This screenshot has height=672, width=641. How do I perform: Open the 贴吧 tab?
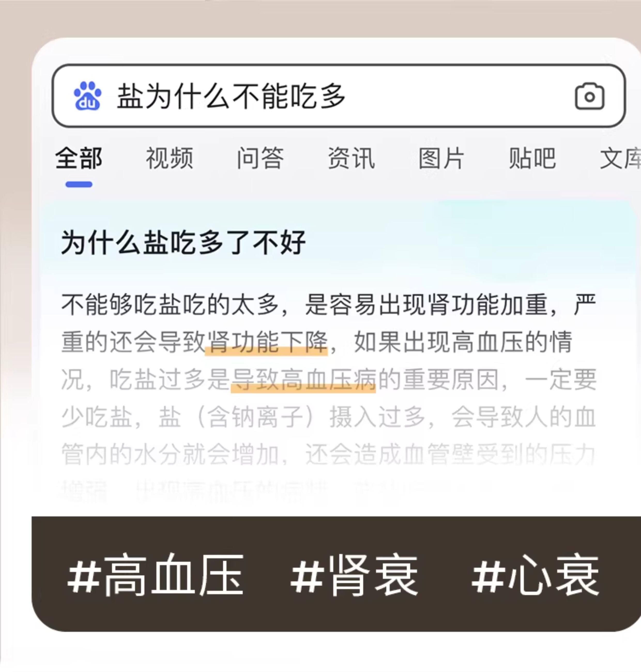tap(532, 158)
